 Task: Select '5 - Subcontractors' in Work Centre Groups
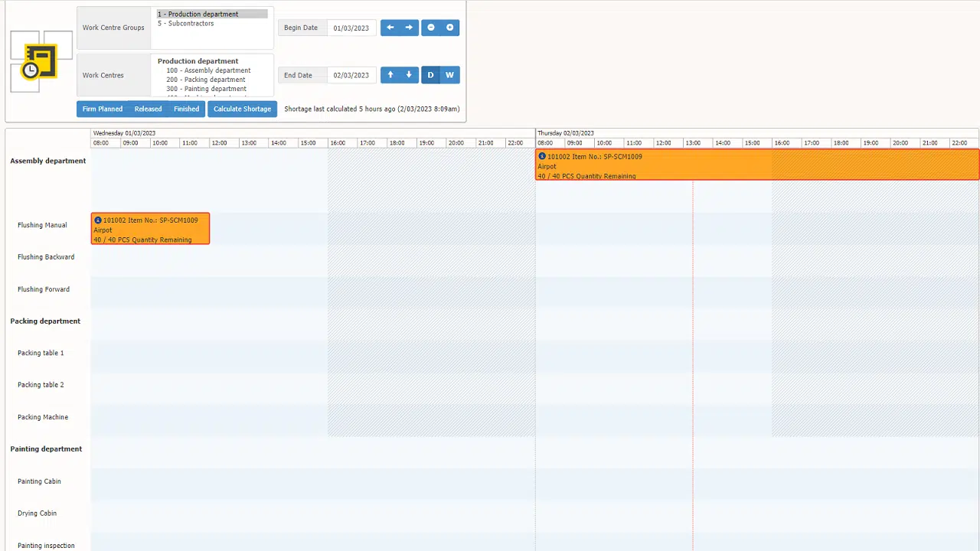click(185, 23)
